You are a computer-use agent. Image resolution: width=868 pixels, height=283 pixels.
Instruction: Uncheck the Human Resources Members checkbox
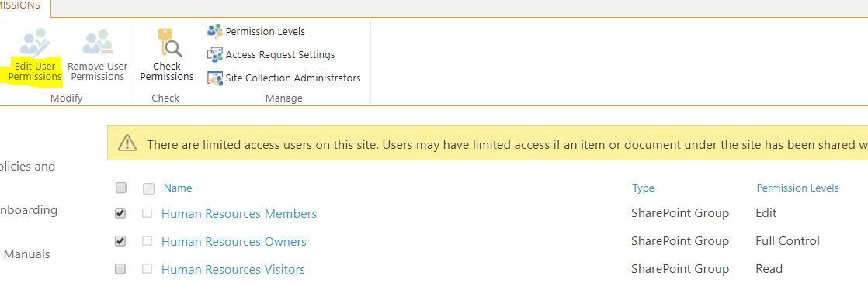click(x=120, y=213)
